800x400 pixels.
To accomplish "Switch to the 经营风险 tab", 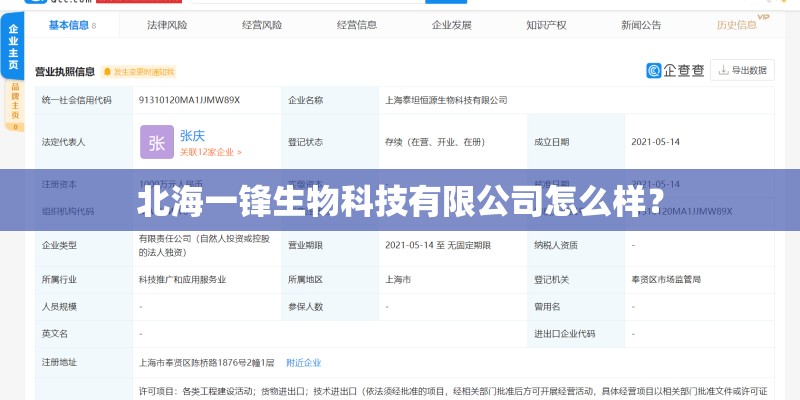I will (262, 25).
